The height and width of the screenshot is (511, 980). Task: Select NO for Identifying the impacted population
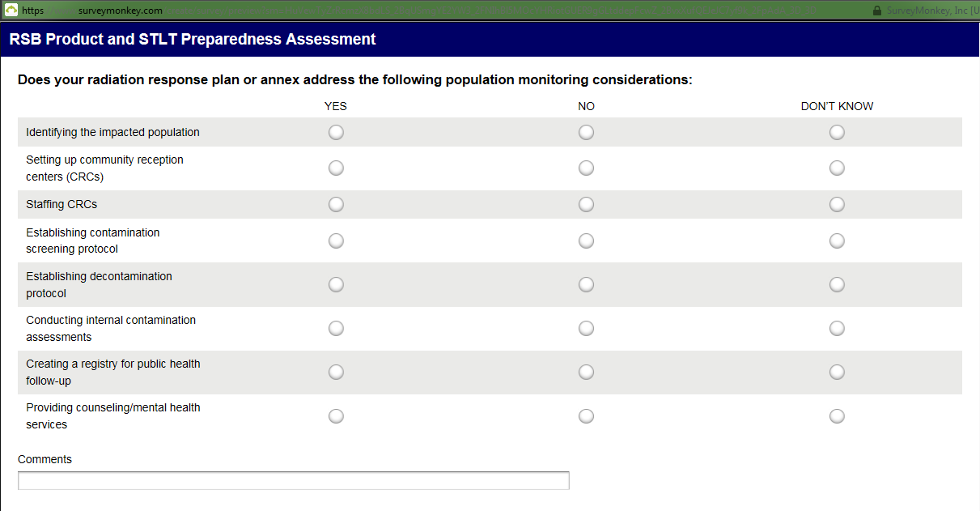click(x=586, y=132)
